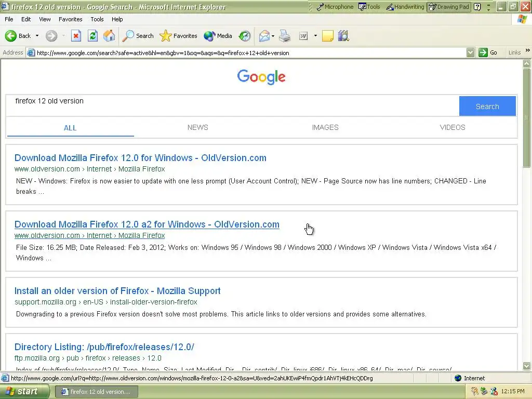Click the yellow Discuss note icon
532x399 pixels.
coord(327,36)
